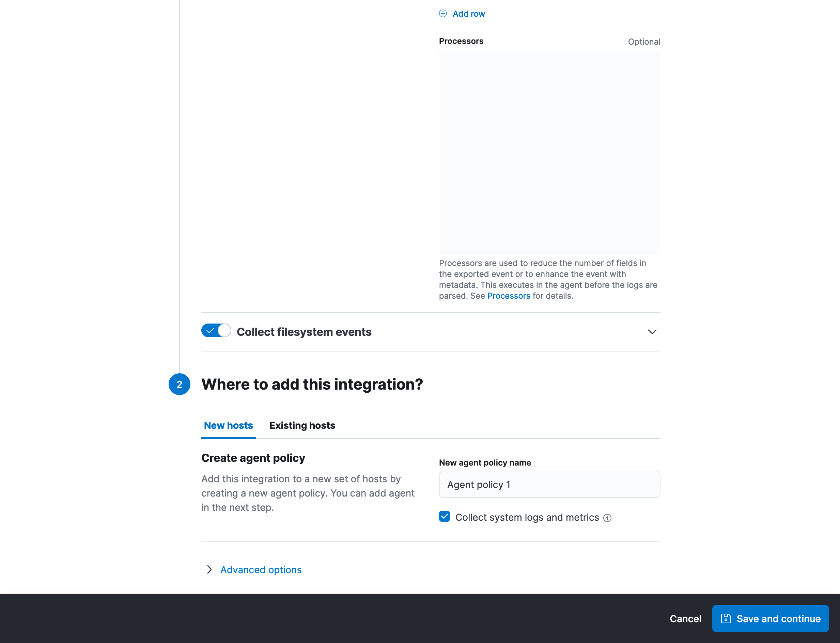Click the Collect system logs and metrics label
The image size is (840, 643).
527,517
